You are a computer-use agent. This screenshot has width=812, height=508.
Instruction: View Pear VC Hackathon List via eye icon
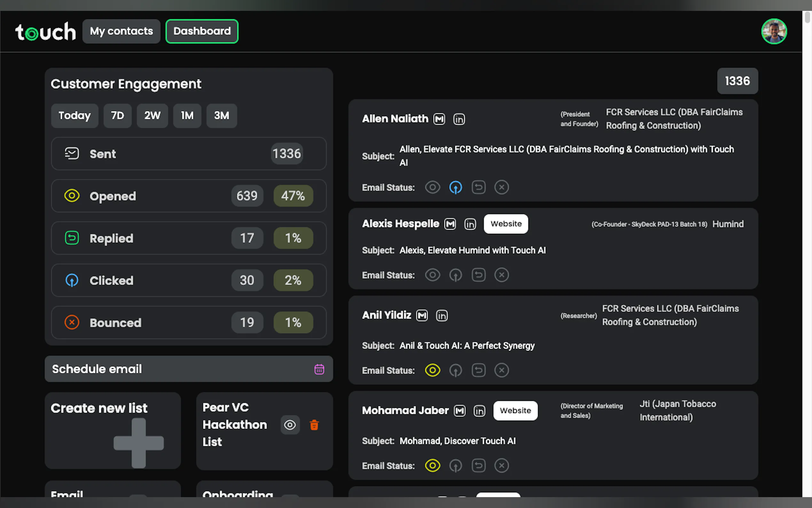click(x=290, y=425)
